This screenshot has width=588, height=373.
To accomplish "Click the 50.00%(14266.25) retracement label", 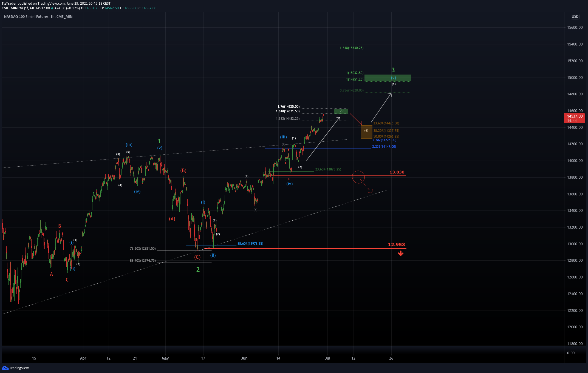I will coord(386,136).
